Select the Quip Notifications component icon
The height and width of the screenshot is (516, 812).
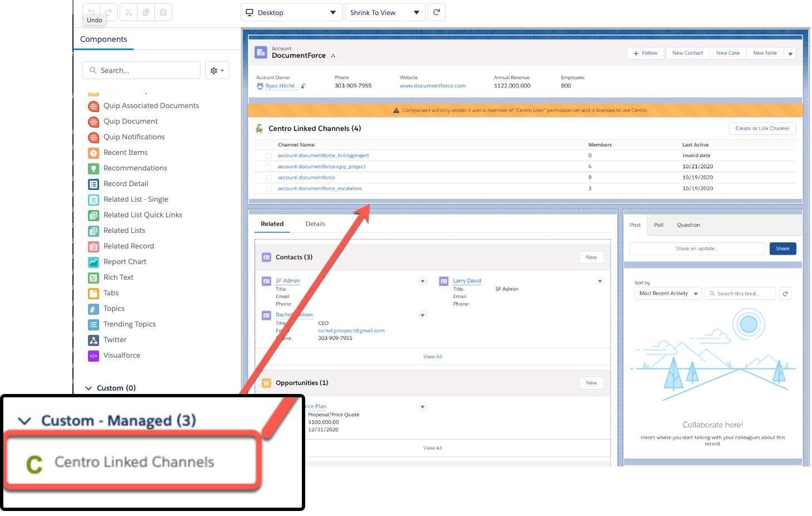coord(94,137)
